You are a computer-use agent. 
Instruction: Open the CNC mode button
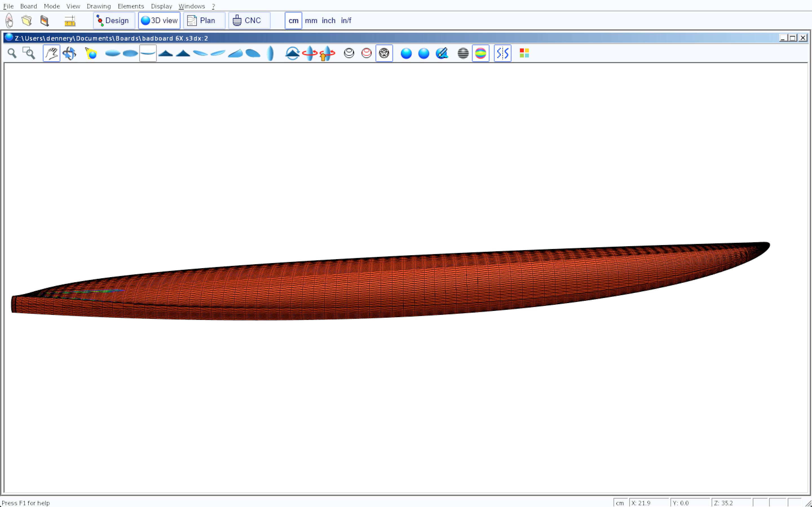249,21
